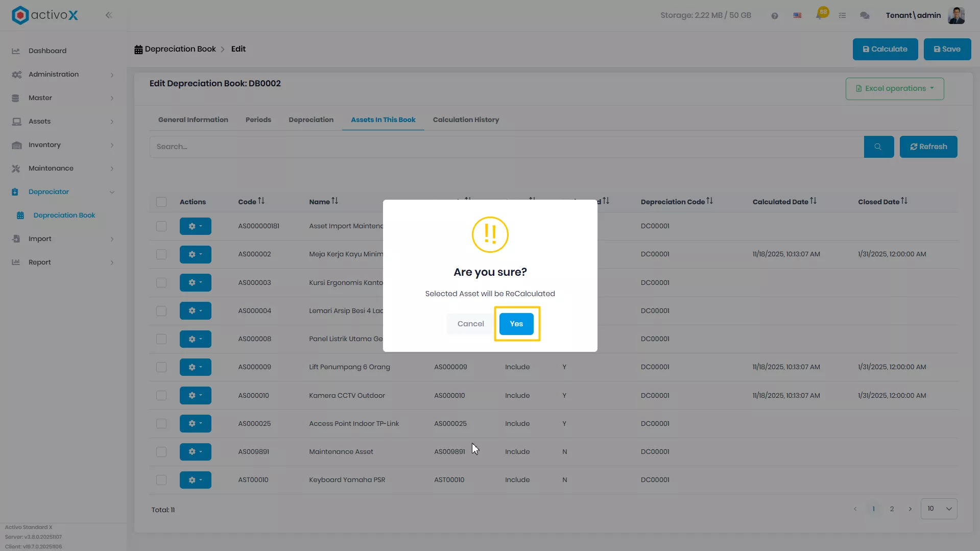The image size is (980, 551).
Task: Toggle the select-all header checkbox
Action: [161, 202]
